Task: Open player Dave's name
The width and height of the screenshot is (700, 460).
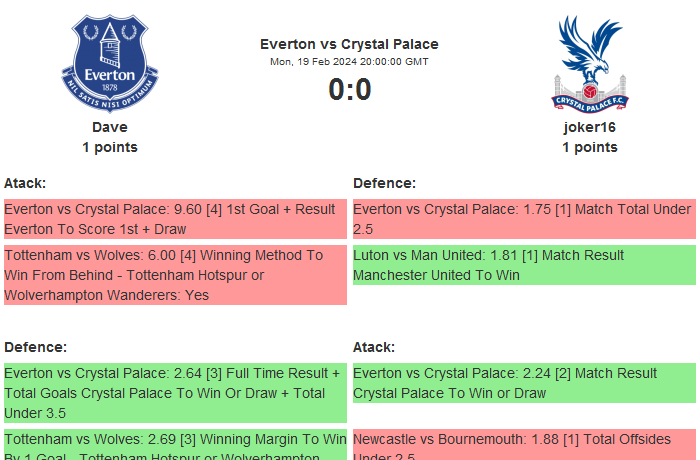Action: [110, 127]
